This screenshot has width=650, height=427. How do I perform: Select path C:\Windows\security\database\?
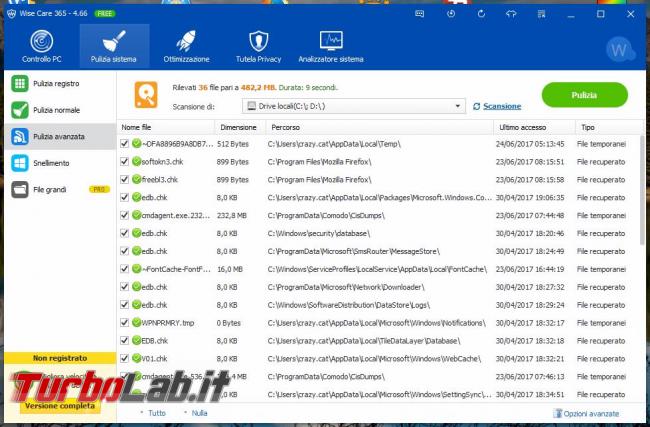318,233
